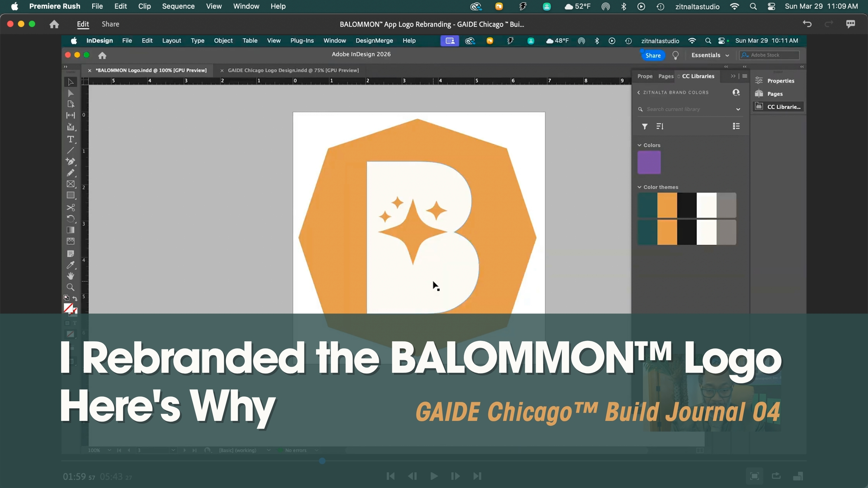Select the Rotate tool
Screen dimensions: 868x488
pyautogui.click(x=71, y=219)
